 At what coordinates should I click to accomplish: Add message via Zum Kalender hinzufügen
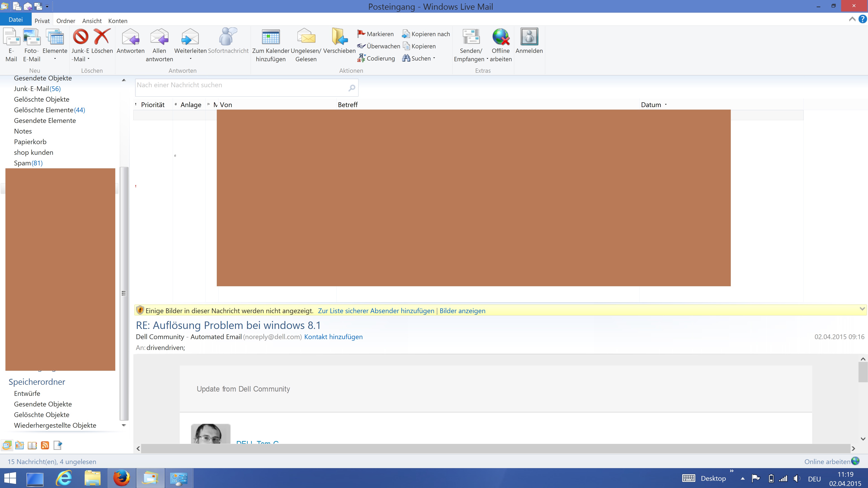pos(271,45)
